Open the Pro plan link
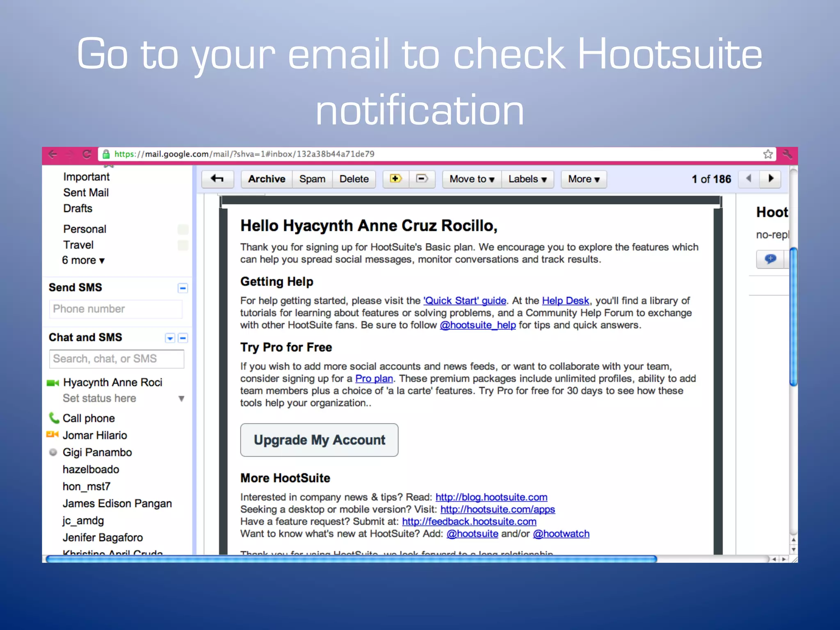Image resolution: width=840 pixels, height=630 pixels. click(x=374, y=379)
